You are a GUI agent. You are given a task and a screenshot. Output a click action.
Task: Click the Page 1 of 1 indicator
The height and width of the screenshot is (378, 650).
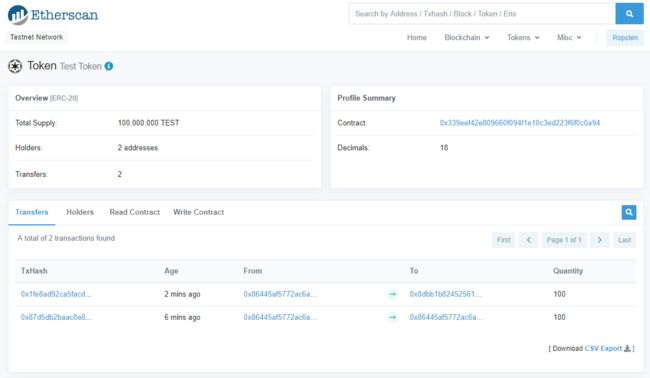click(x=564, y=240)
